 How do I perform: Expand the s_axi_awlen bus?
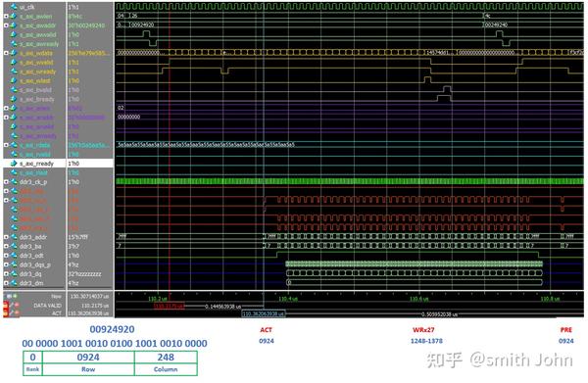(x=6, y=16)
